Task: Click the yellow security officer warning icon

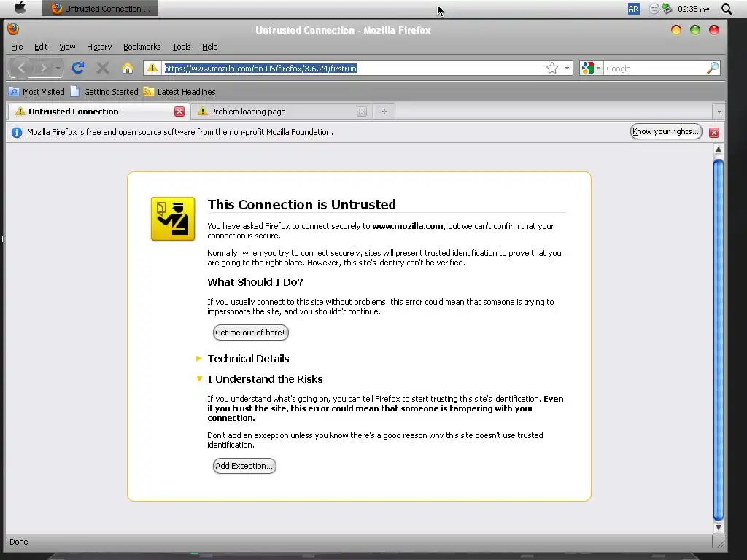Action: point(173,219)
